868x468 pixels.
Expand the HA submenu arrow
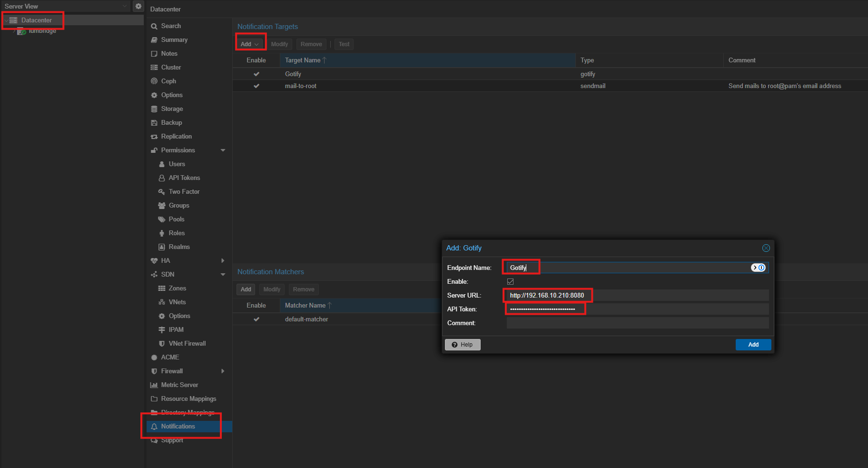223,261
